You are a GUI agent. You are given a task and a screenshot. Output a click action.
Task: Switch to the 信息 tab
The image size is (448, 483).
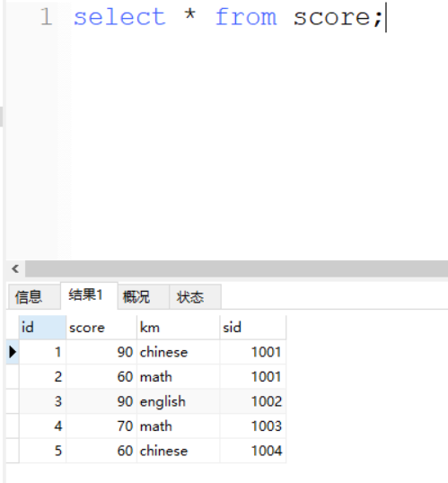click(x=34, y=296)
